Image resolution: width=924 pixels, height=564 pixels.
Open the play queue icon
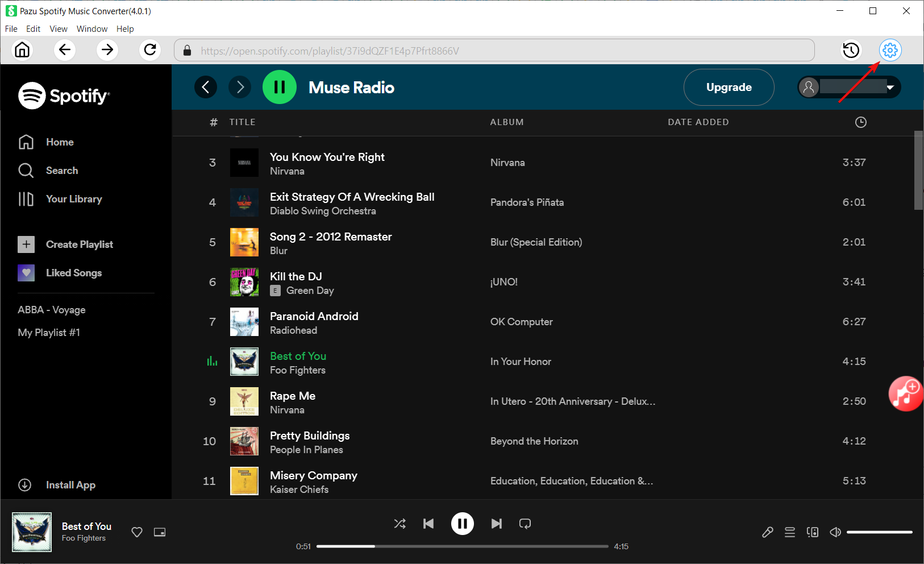[x=790, y=532]
